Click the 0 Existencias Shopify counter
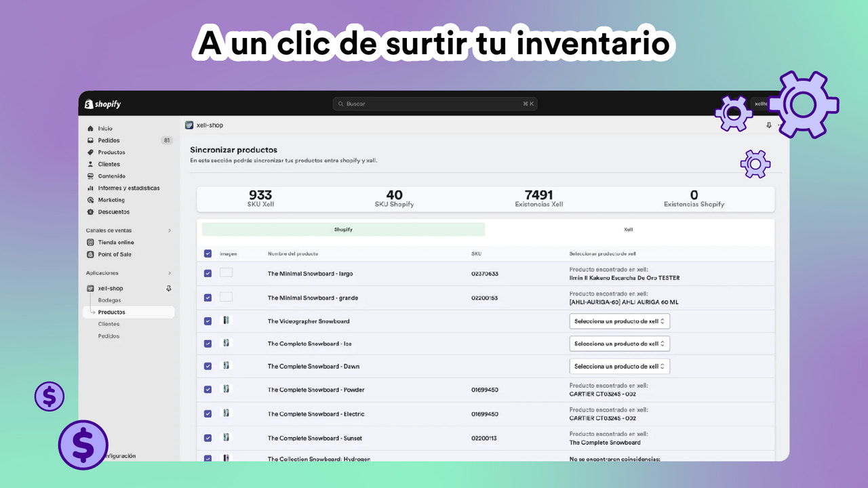Image resolution: width=868 pixels, height=488 pixels. 694,199
